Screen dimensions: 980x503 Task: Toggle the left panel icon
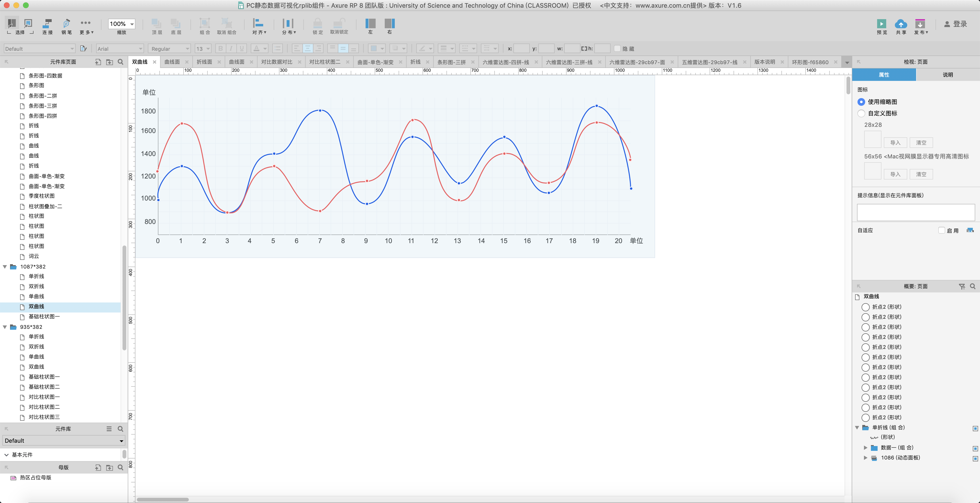click(371, 24)
